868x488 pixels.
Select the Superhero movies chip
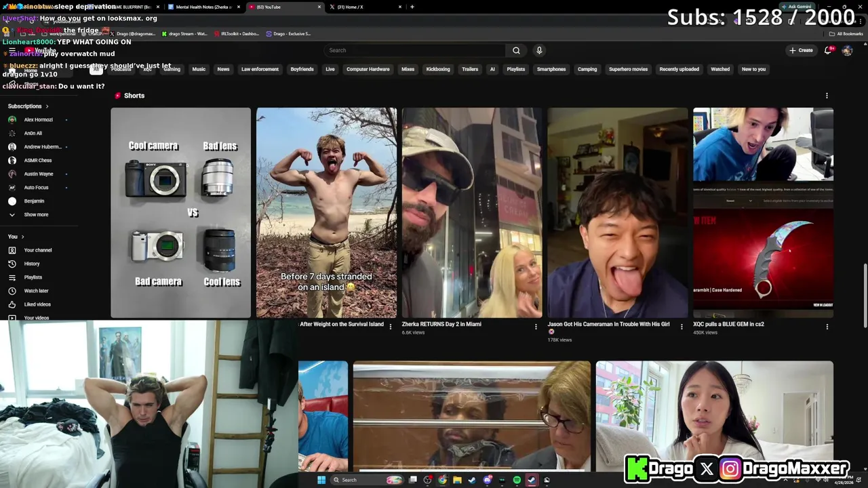(x=628, y=69)
